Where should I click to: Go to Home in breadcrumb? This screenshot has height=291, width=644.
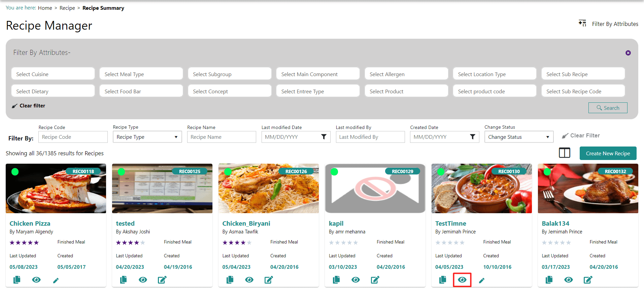click(x=45, y=8)
